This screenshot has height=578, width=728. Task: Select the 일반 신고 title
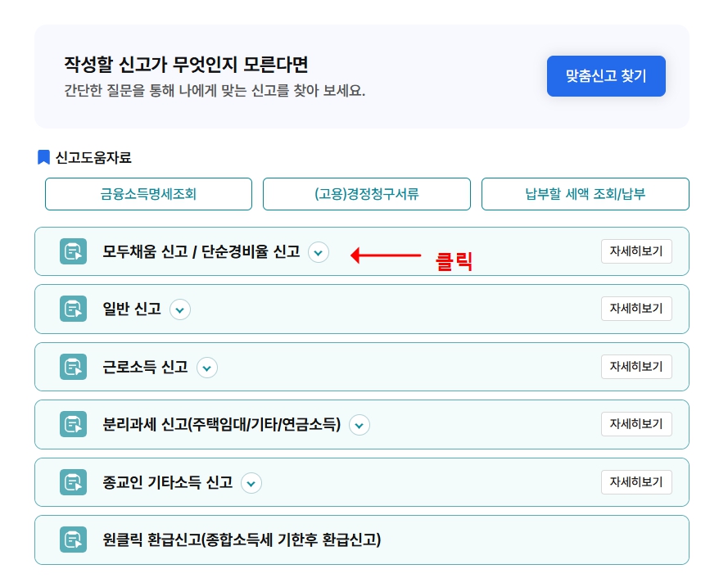[132, 309]
